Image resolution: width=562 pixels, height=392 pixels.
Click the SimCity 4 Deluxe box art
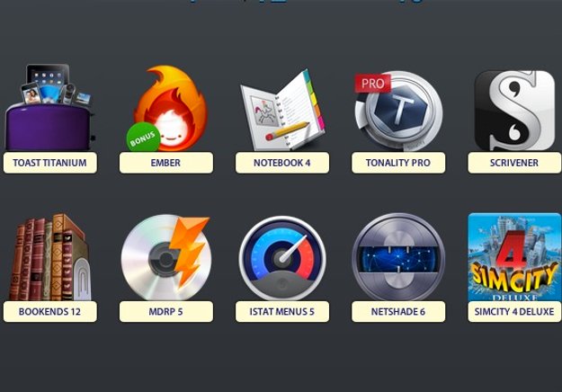coord(514,257)
